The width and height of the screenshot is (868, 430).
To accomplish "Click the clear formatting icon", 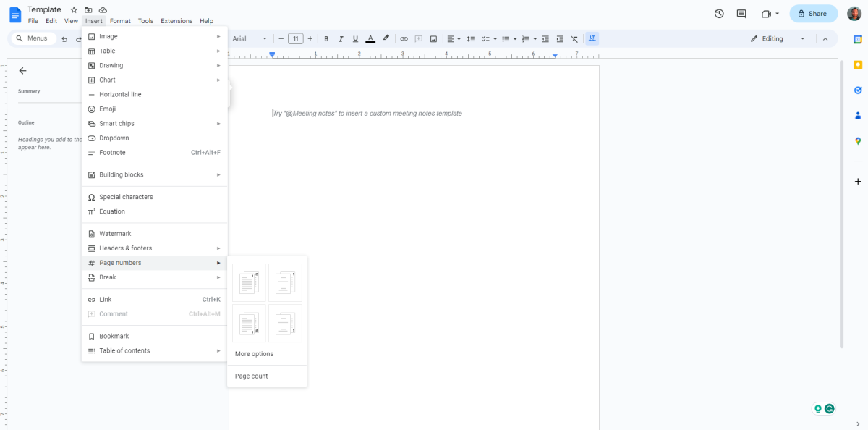I will [574, 38].
